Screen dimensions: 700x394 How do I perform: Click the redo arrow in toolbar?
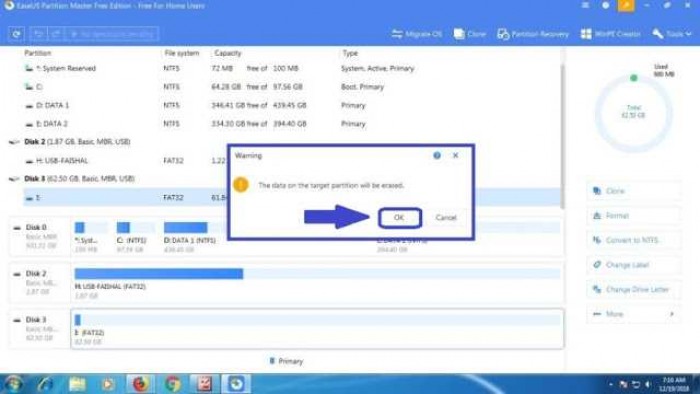point(55,34)
